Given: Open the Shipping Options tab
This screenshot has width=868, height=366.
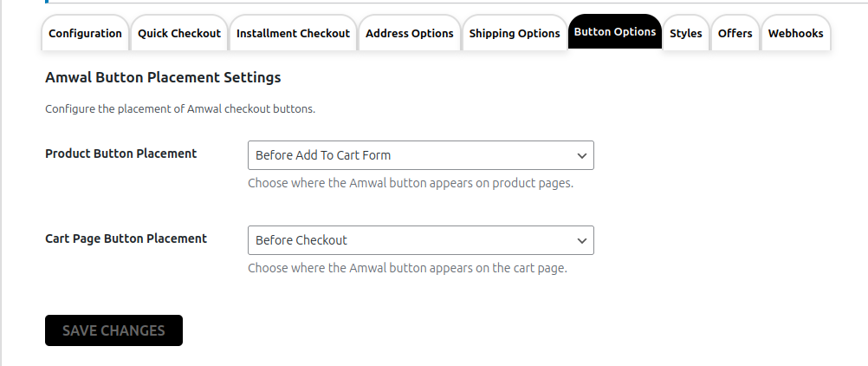Looking at the screenshot, I should 515,34.
